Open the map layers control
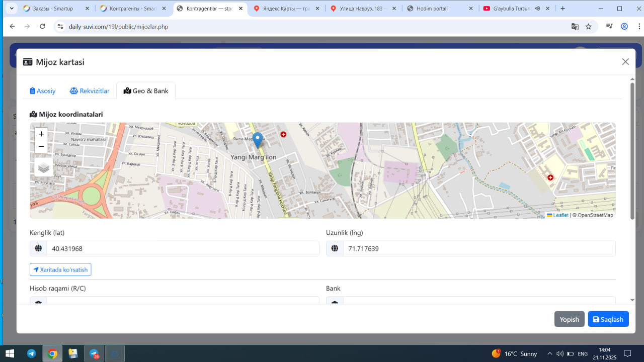The image size is (644, 362). pos(44,168)
